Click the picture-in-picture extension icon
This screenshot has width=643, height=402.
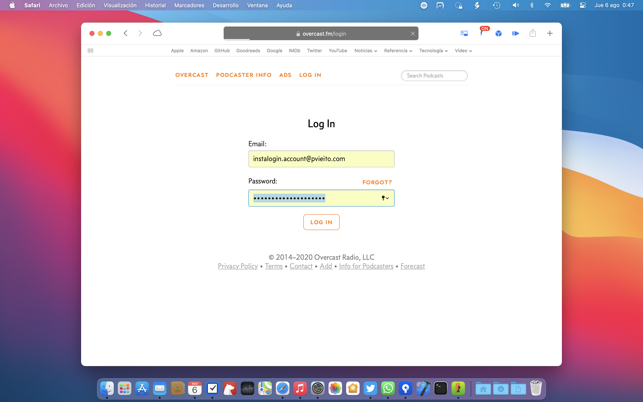tap(464, 34)
